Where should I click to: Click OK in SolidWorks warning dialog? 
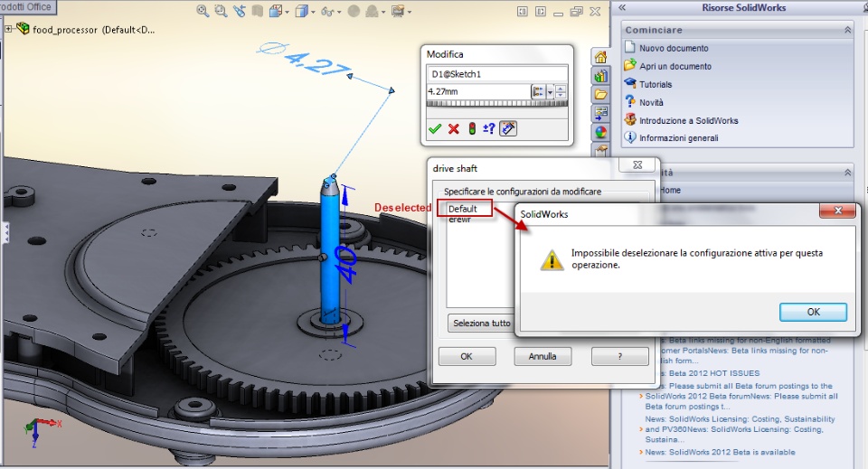pos(813,312)
